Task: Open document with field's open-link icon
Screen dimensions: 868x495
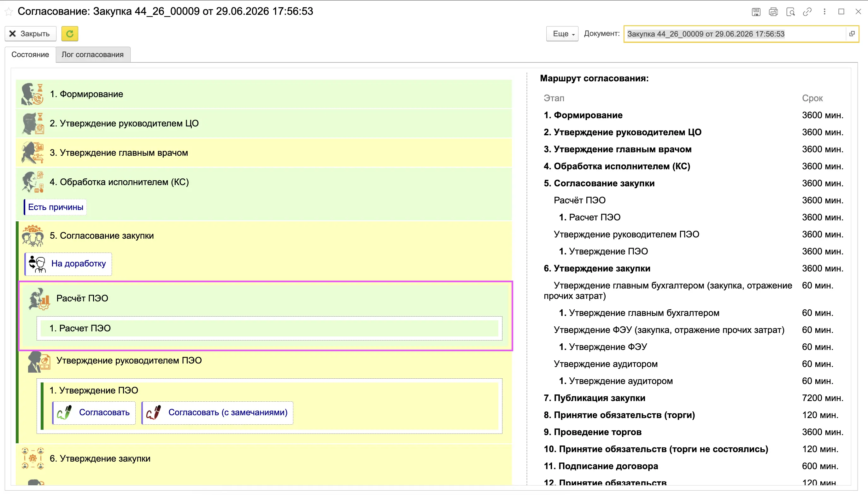Action: point(852,34)
